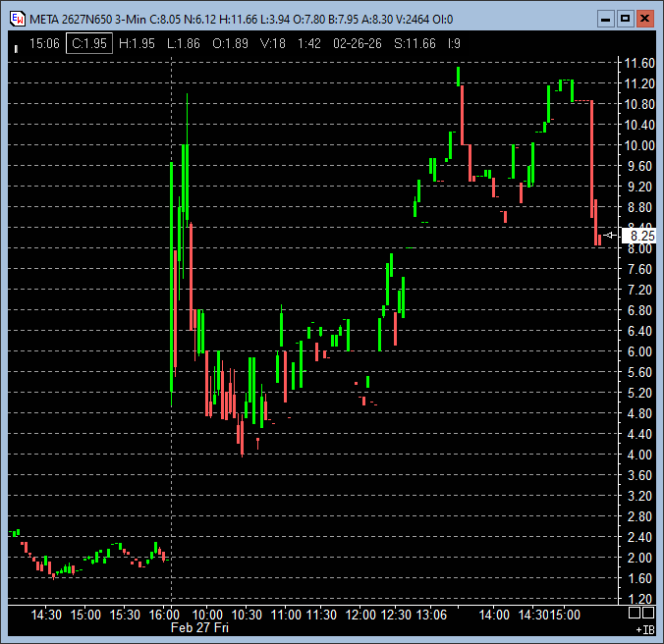Click the right square box at bottom-right corner
The image size is (664, 644).
click(x=648, y=614)
